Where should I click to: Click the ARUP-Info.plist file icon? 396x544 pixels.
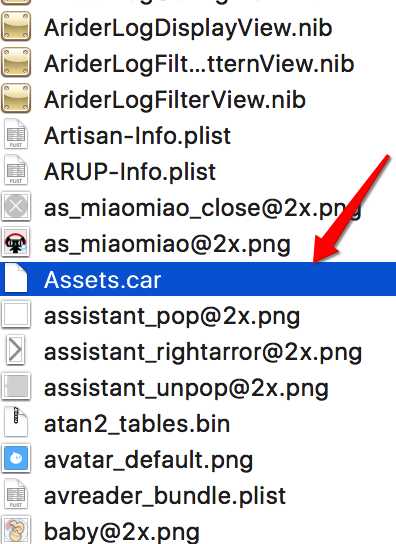[16, 170]
